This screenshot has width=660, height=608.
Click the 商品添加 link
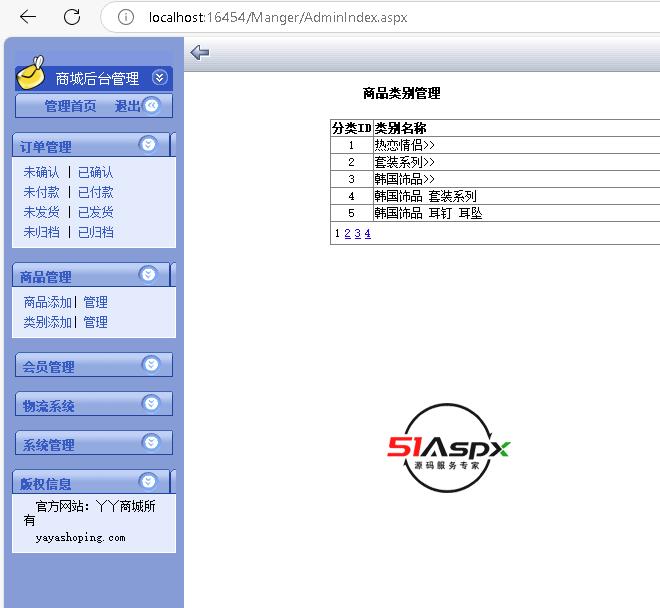click(x=48, y=302)
